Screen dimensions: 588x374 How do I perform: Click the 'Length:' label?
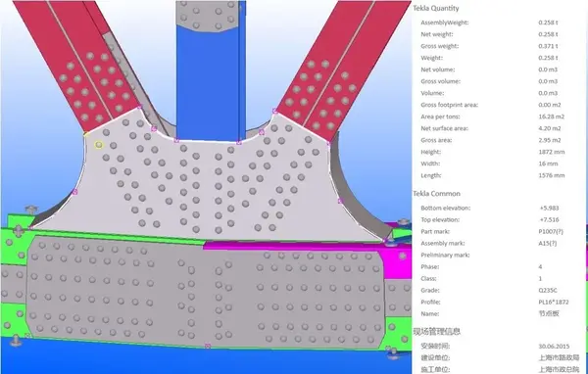click(x=431, y=175)
